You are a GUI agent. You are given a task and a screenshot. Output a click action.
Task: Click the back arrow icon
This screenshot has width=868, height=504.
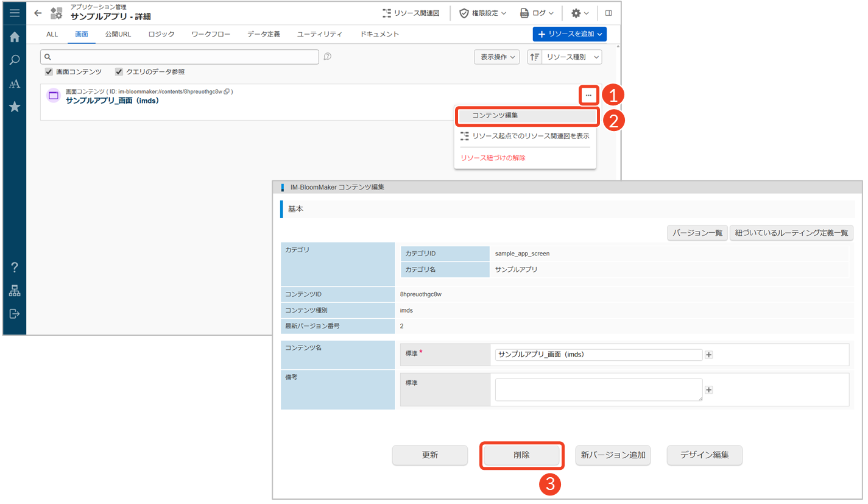point(38,13)
